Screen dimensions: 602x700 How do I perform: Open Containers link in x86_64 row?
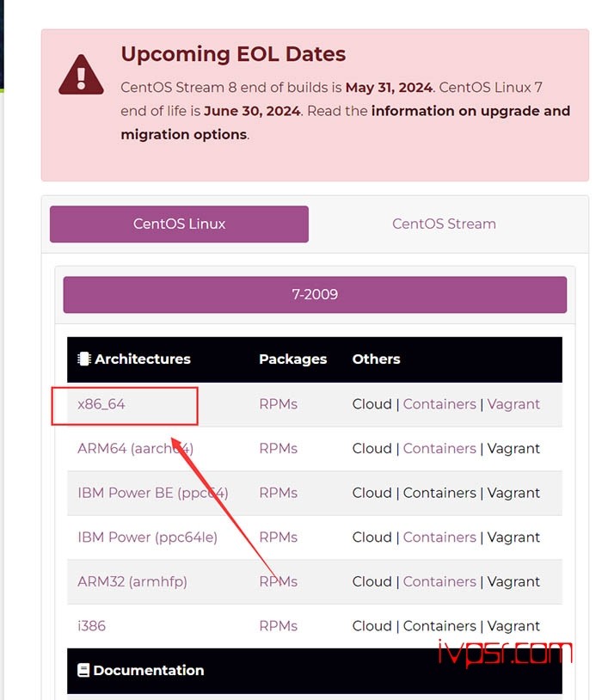[x=439, y=404]
